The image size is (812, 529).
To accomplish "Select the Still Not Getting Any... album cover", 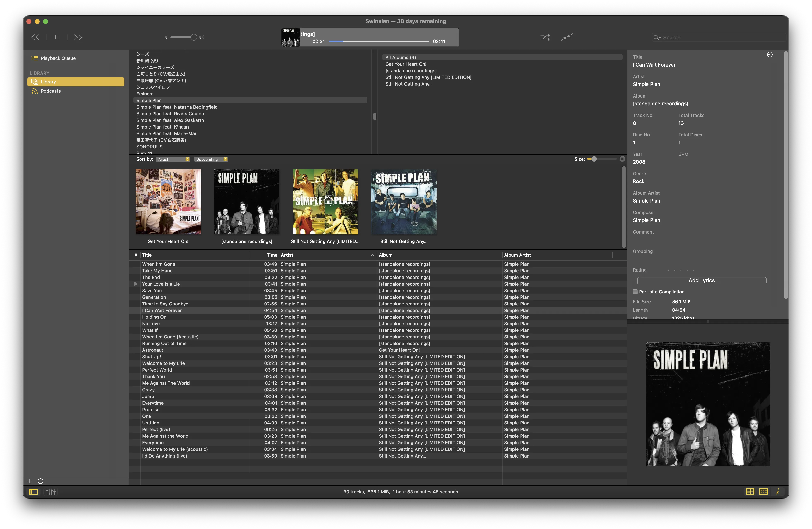I will [x=404, y=201].
